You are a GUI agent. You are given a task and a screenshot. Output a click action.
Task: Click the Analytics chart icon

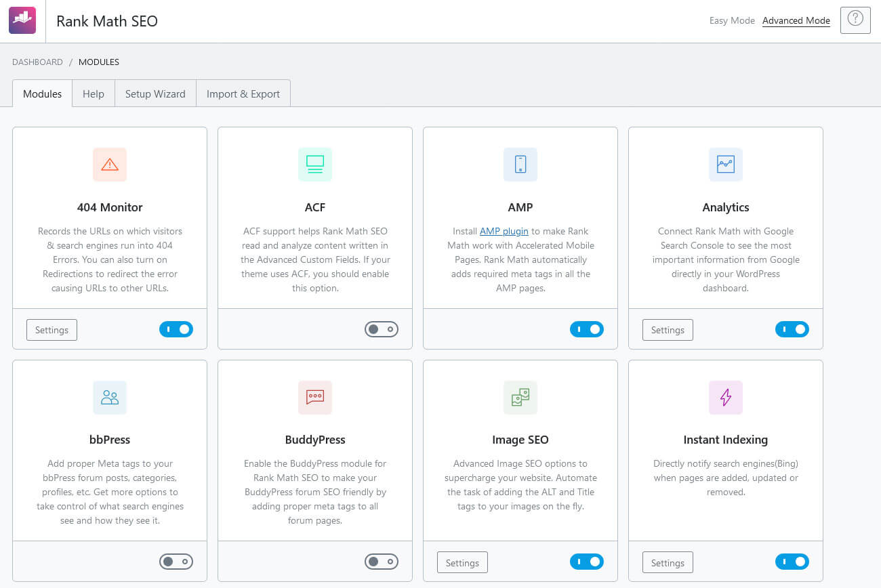click(x=726, y=165)
